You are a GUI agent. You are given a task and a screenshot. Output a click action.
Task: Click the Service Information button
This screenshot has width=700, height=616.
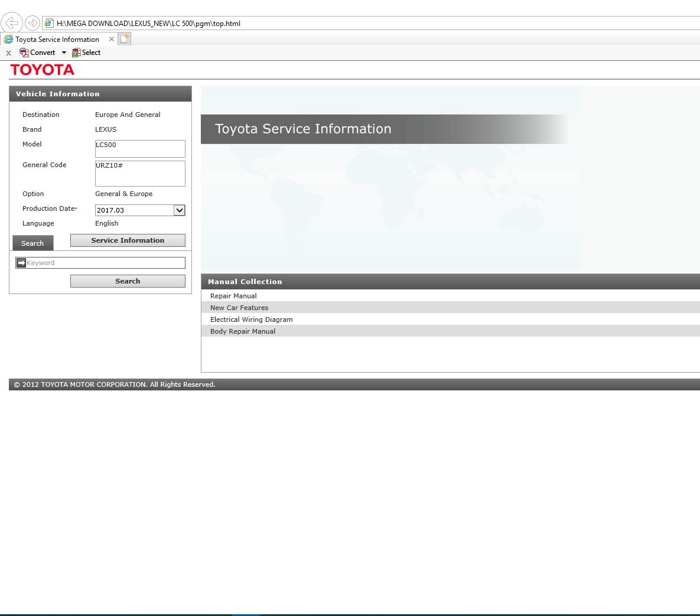pos(128,240)
